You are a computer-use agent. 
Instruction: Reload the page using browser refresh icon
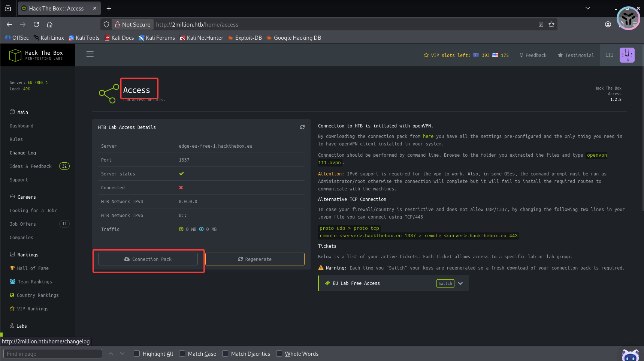36,24
